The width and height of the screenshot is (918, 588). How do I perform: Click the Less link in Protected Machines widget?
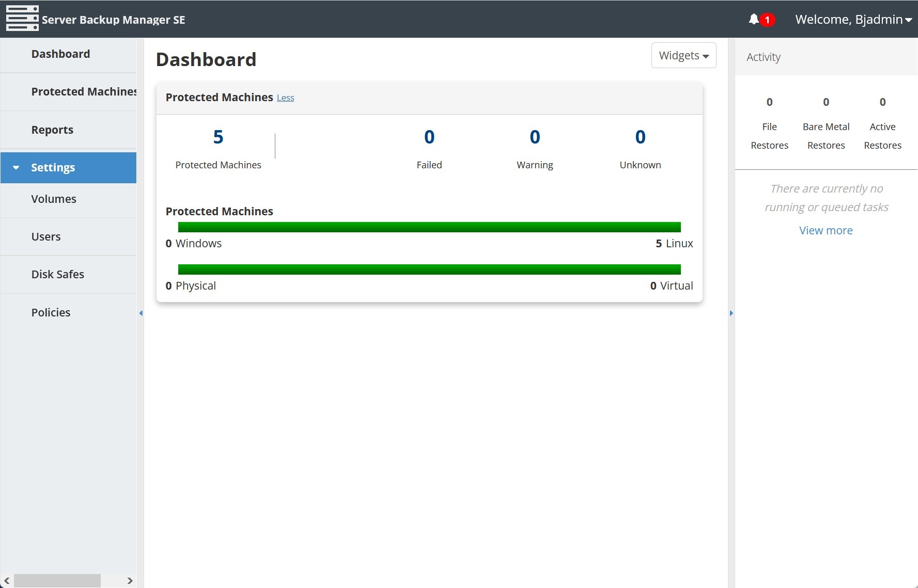[x=285, y=98]
